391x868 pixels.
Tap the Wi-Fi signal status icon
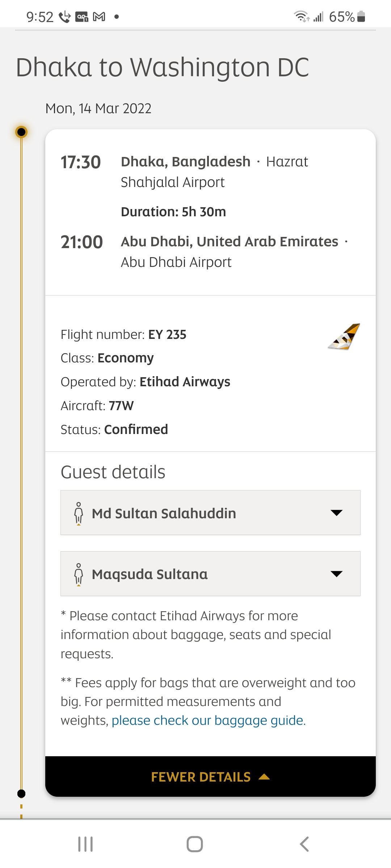coord(301,17)
